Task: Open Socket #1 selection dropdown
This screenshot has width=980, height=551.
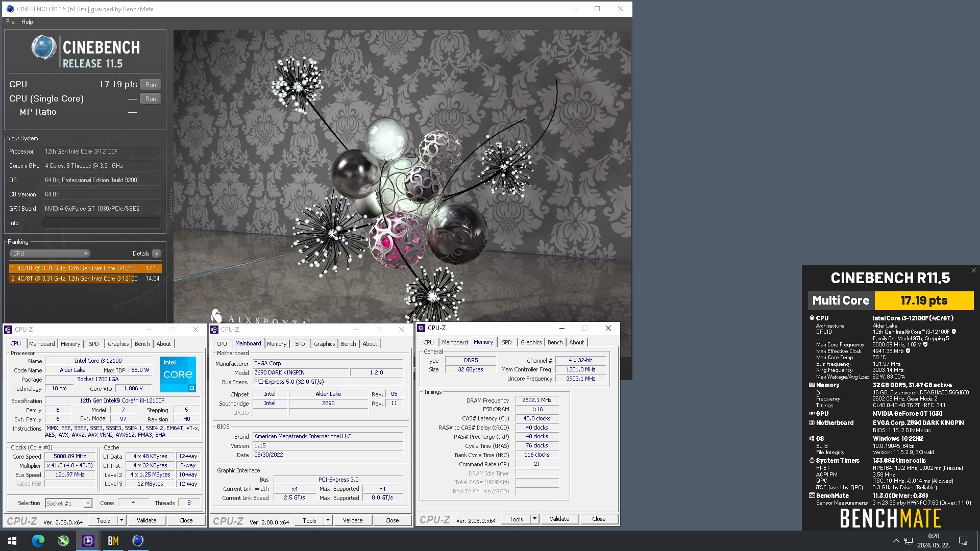Action: [68, 504]
